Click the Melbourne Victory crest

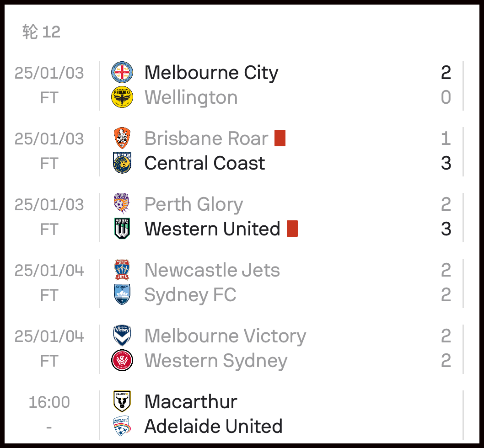(x=122, y=336)
